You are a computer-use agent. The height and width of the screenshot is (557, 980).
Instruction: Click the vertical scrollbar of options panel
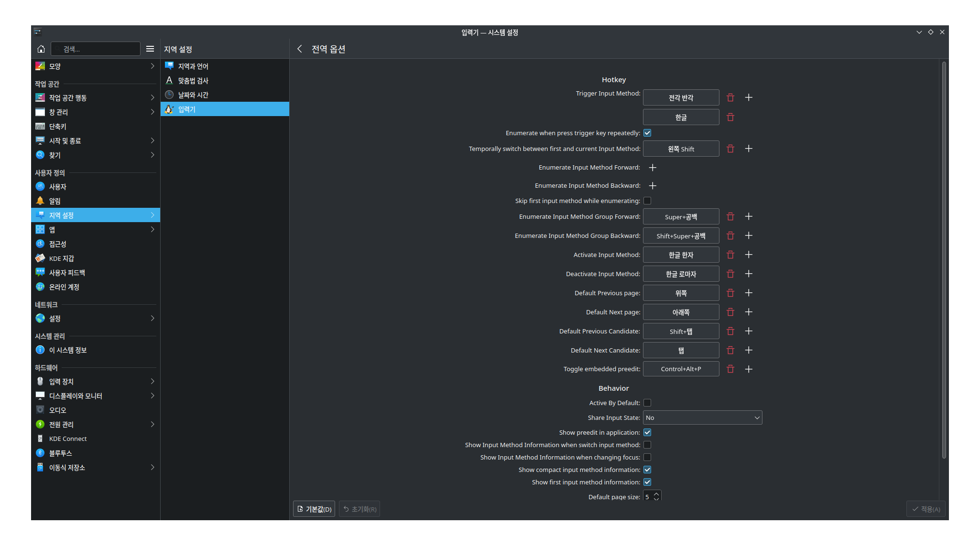pyautogui.click(x=944, y=260)
